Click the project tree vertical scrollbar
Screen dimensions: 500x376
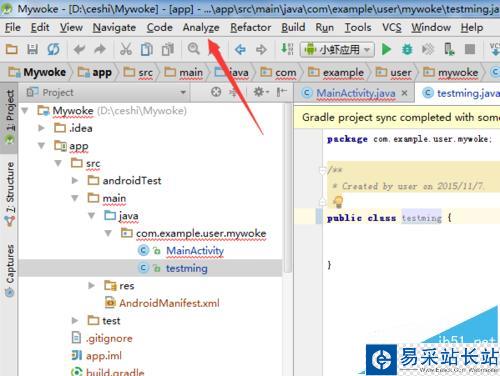[x=288, y=188]
